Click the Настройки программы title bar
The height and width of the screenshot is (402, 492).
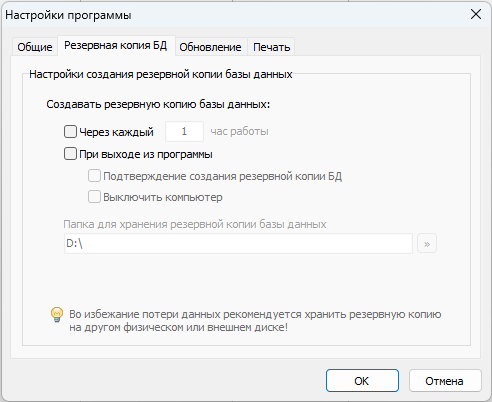coord(233,15)
